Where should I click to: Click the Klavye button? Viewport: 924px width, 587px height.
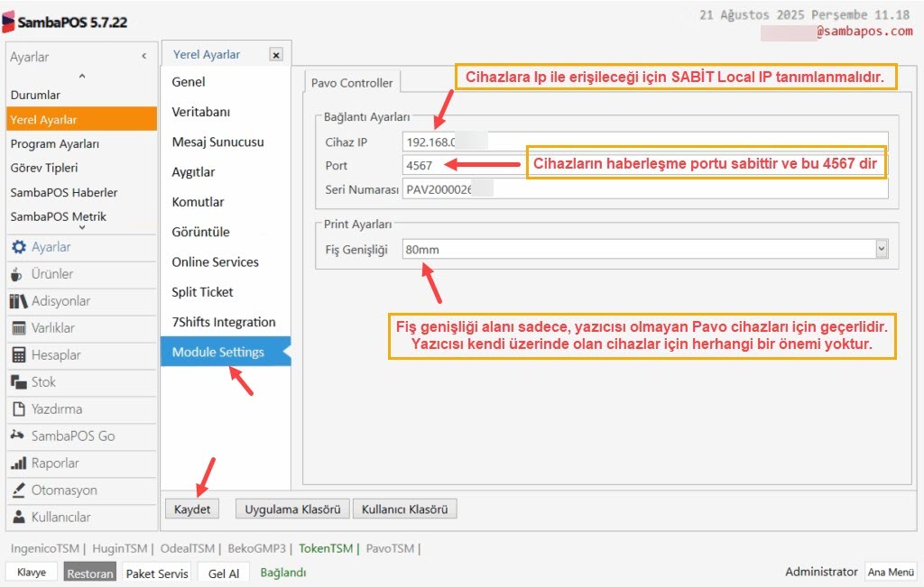32,573
